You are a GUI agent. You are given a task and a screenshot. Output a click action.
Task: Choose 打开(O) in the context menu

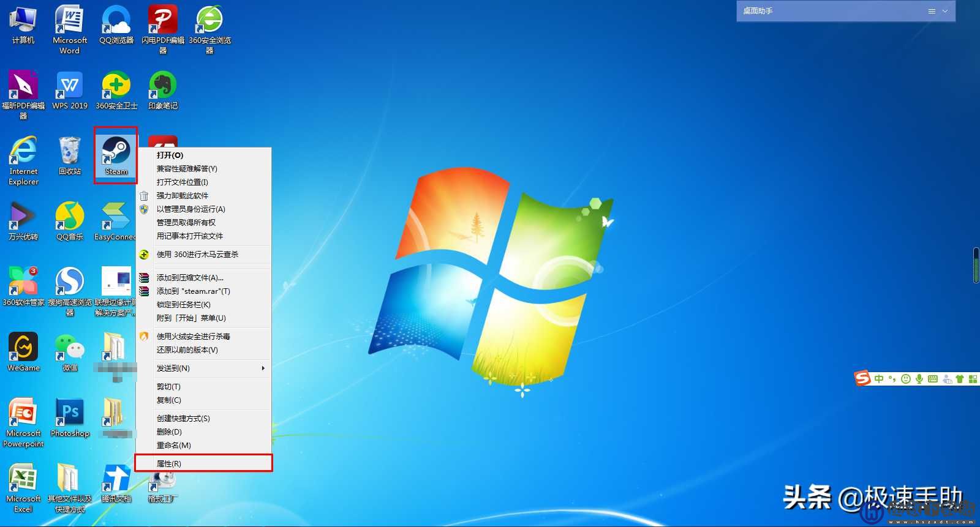click(204, 155)
